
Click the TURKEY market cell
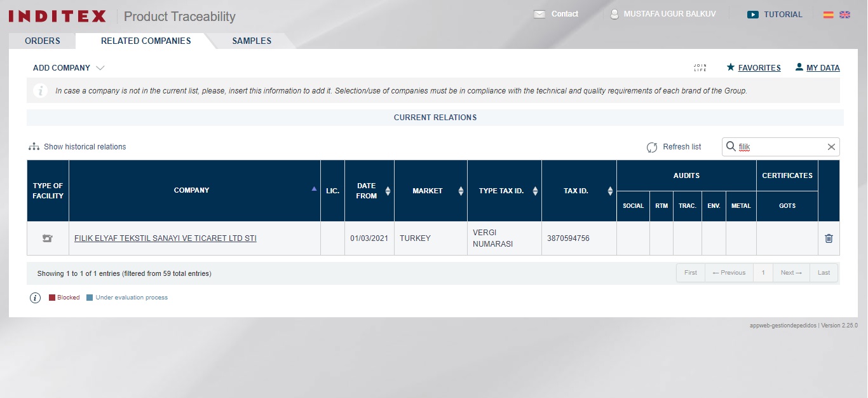click(430, 238)
